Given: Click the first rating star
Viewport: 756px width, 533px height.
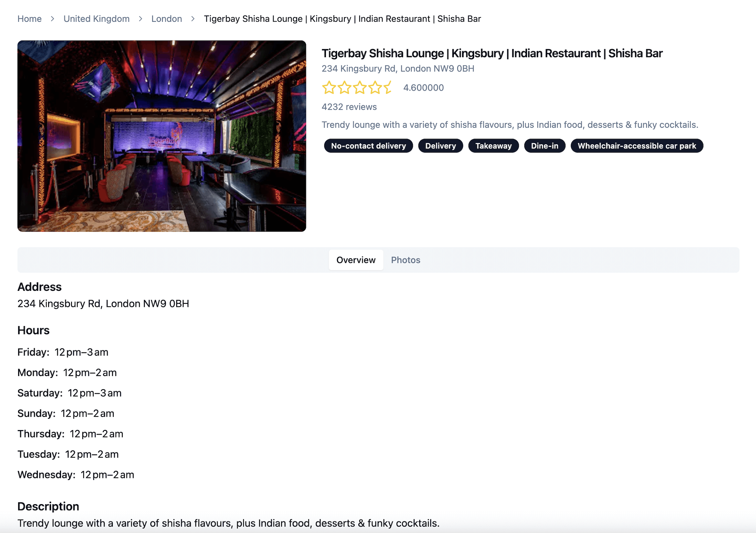Looking at the screenshot, I should 329,88.
